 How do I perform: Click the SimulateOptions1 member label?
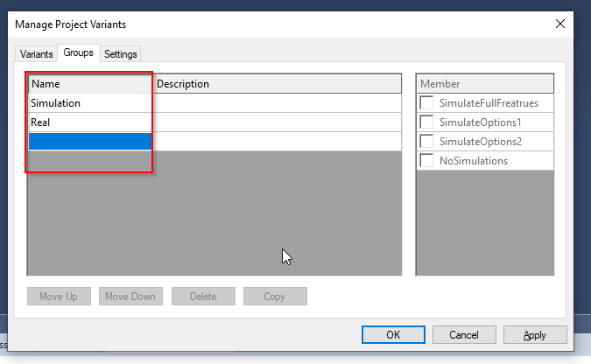pos(480,122)
